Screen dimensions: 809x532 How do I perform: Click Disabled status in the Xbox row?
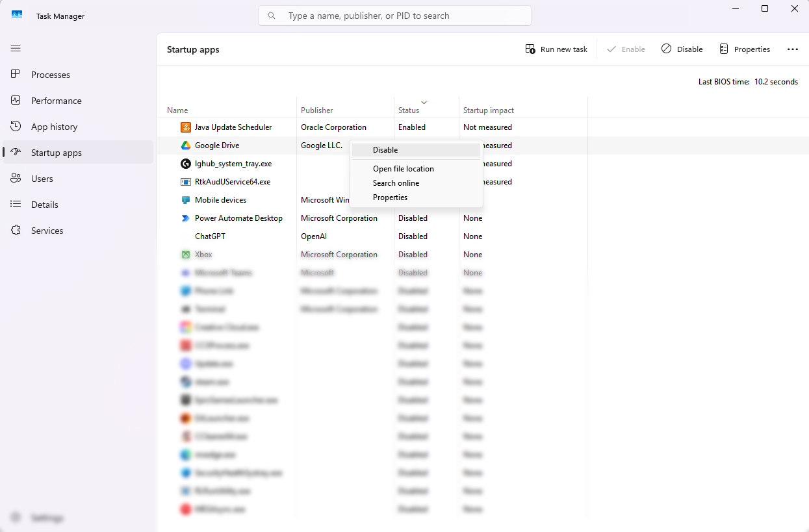coord(413,255)
